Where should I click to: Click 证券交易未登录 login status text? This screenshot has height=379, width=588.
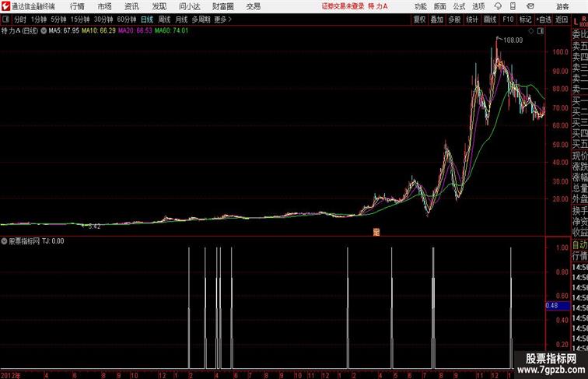pyautogui.click(x=343, y=6)
